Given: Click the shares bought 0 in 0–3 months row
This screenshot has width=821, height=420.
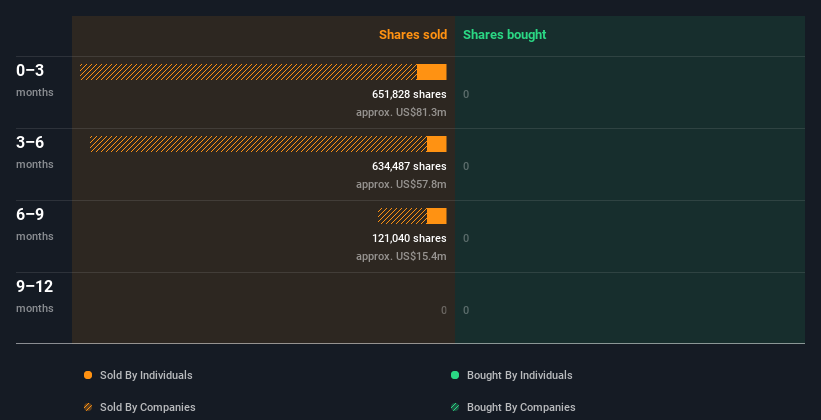Looking at the screenshot, I should pos(466,94).
